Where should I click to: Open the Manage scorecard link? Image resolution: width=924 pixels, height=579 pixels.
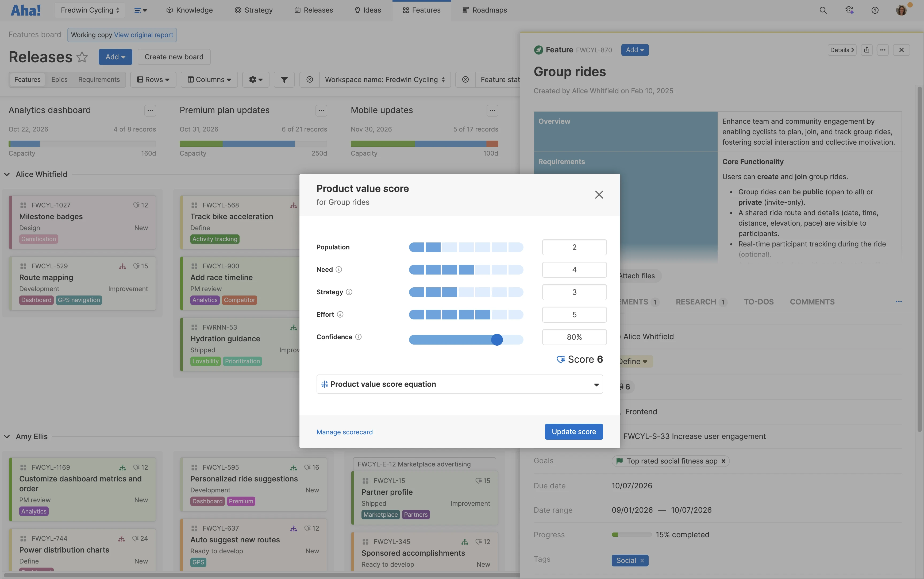(344, 432)
